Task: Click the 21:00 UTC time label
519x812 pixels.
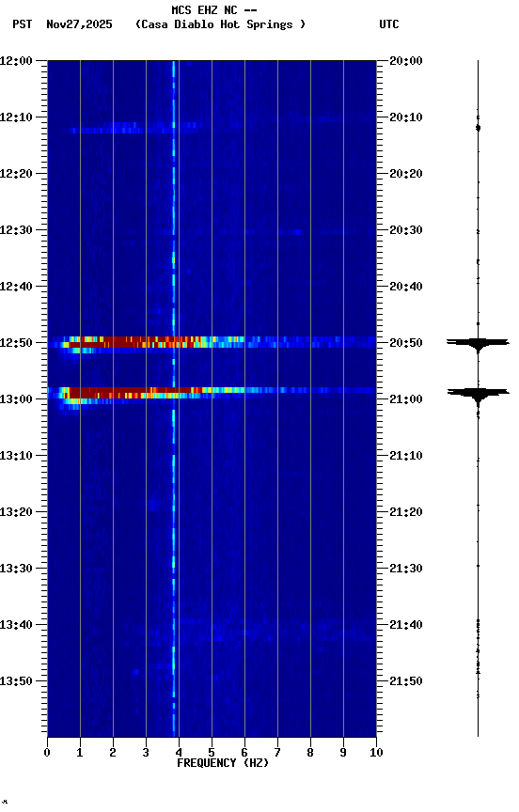Action: (406, 399)
